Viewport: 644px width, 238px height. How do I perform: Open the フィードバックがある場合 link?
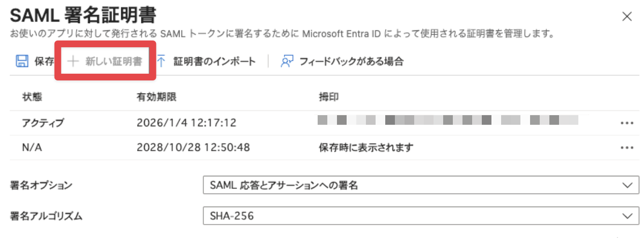point(351,61)
